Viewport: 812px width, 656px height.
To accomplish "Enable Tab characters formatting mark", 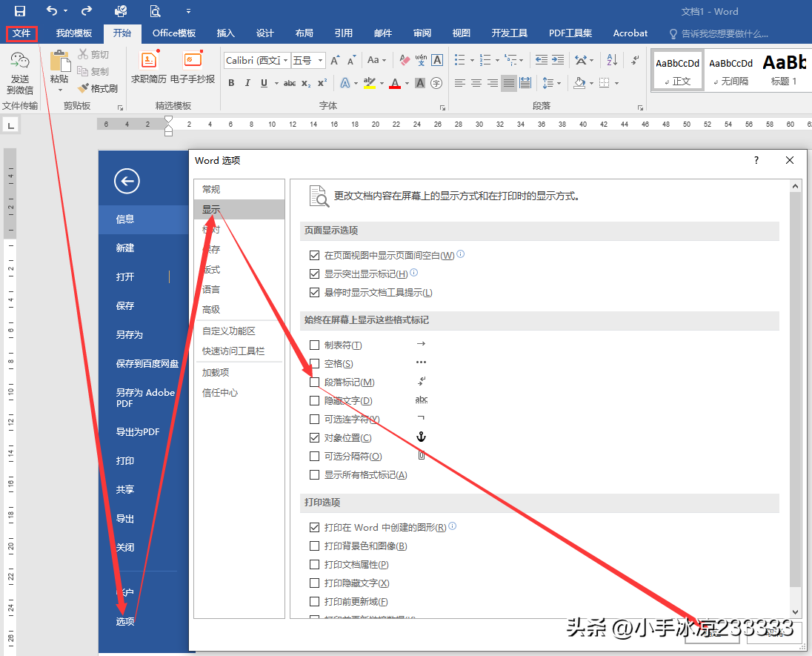I will [314, 345].
